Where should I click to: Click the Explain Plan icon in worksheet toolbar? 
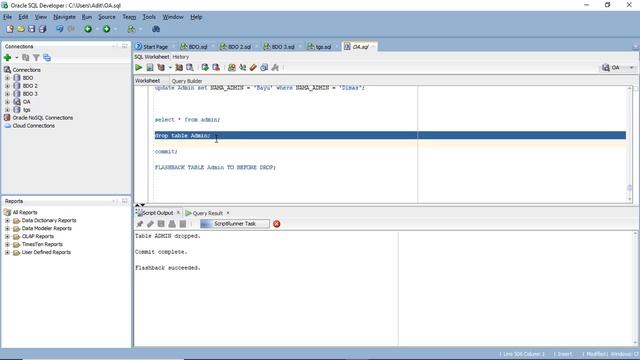point(161,68)
